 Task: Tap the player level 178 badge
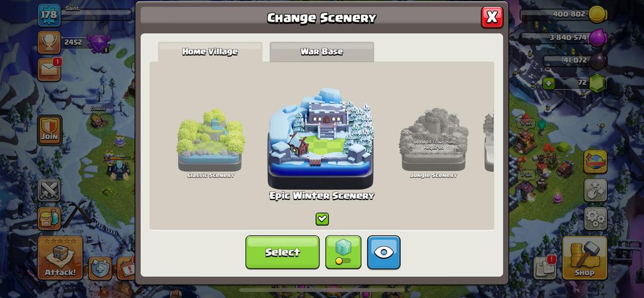(49, 15)
